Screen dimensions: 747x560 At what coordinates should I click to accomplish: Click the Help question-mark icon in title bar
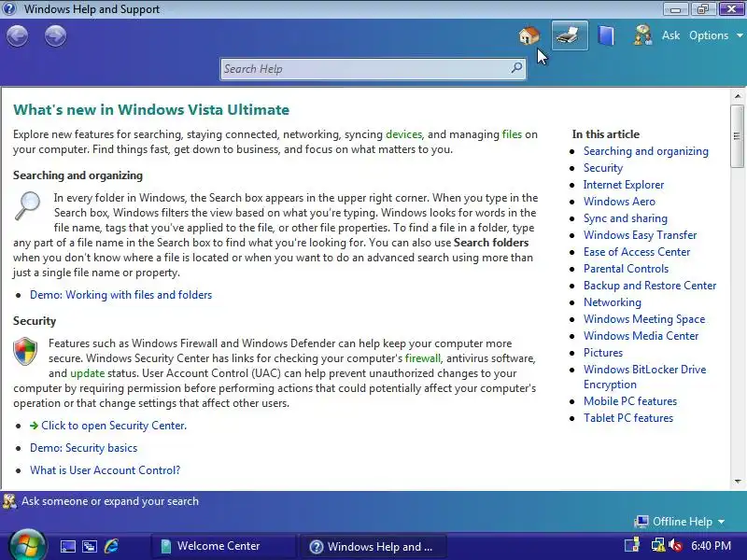9,8
